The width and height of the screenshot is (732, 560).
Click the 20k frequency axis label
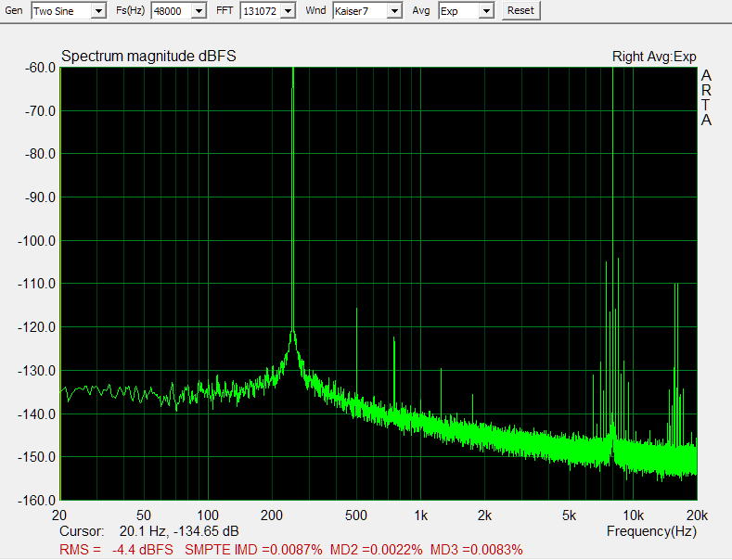pos(697,515)
